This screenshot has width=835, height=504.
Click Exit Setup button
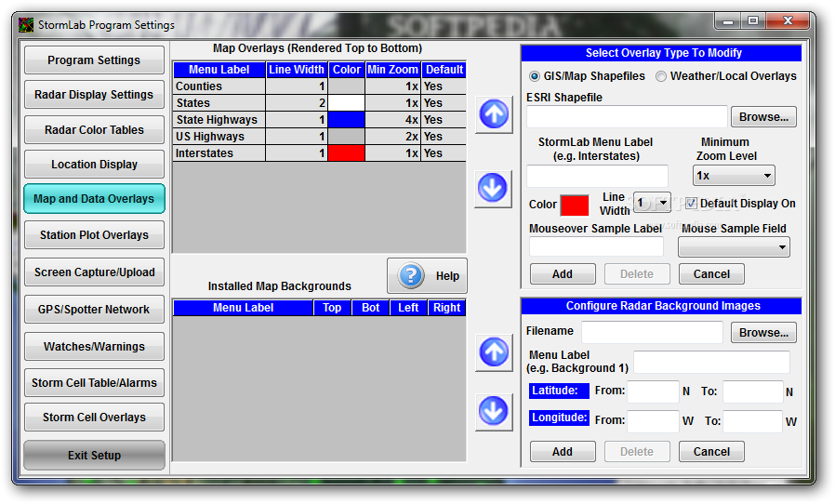(94, 456)
